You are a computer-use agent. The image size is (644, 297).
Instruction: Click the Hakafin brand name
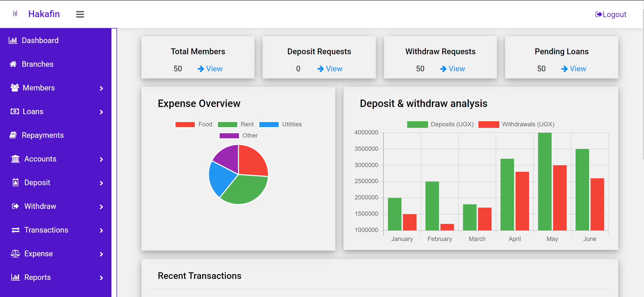point(44,14)
